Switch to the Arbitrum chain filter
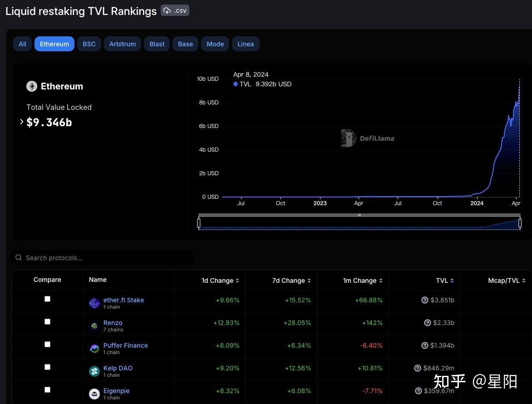Viewport: 532px width, 404px height. (123, 44)
